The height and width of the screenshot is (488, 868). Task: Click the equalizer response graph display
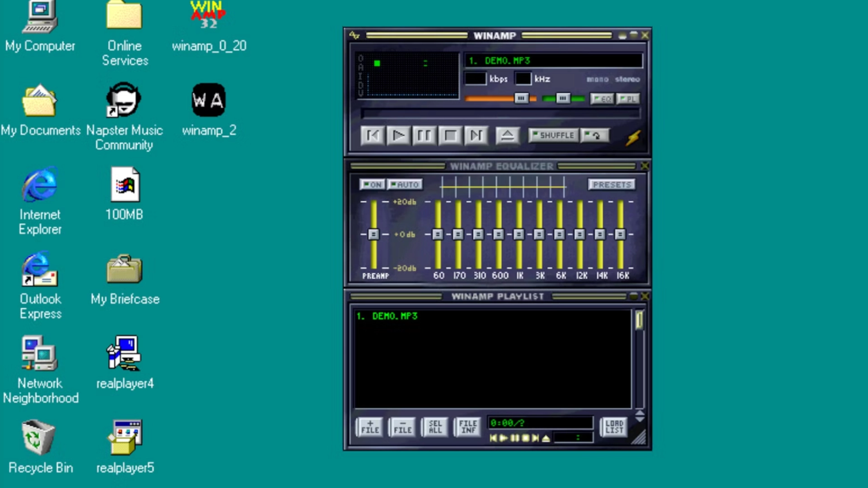503,186
